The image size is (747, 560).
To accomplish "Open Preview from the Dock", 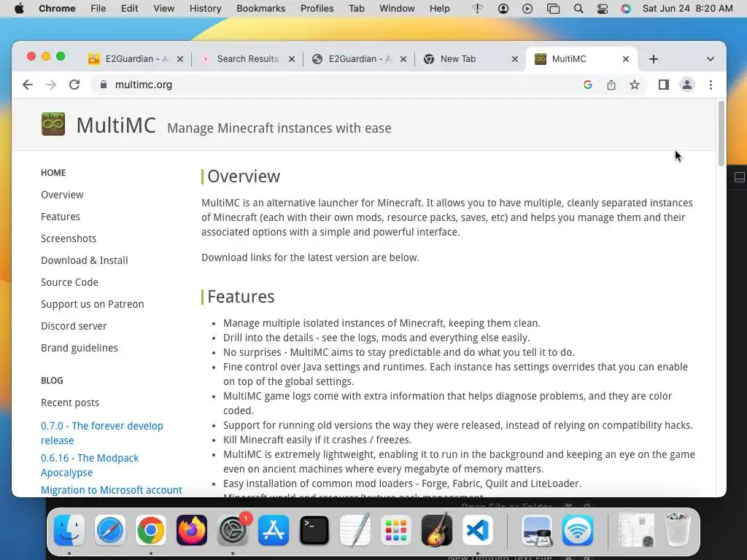I will 537,530.
